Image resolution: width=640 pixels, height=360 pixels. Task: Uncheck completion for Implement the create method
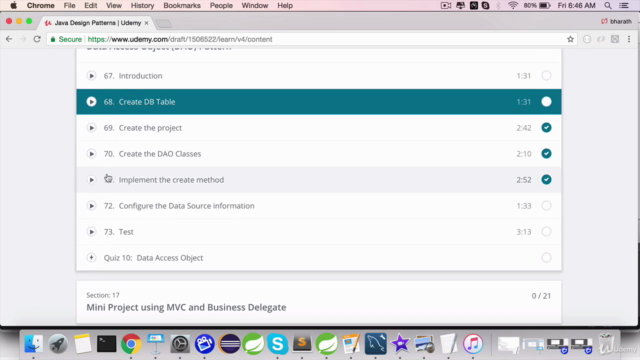(x=546, y=180)
